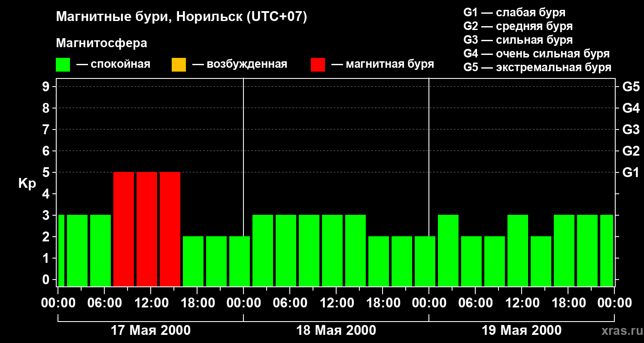Click the Kp axis value 9
Viewport: 644px width, 343px height.
[47, 87]
